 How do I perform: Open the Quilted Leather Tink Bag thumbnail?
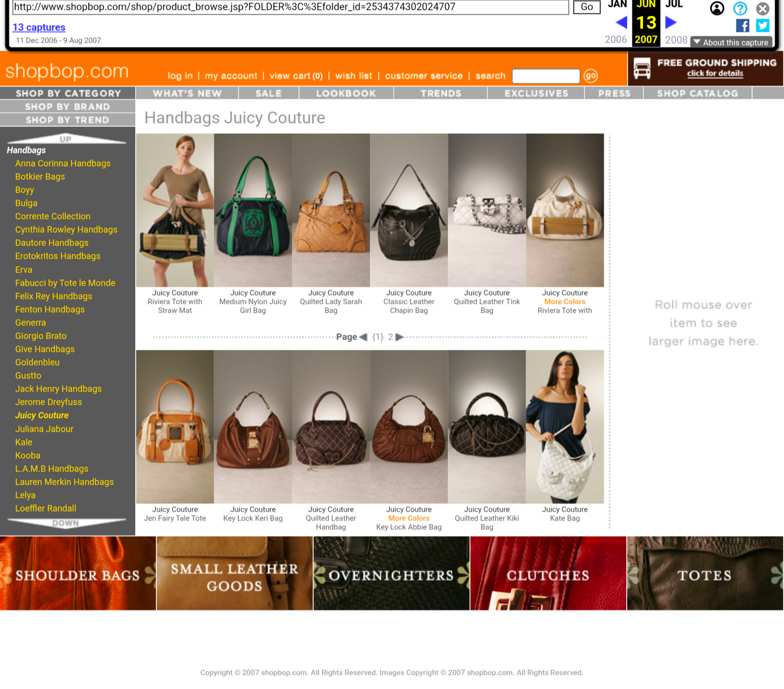coord(487,210)
